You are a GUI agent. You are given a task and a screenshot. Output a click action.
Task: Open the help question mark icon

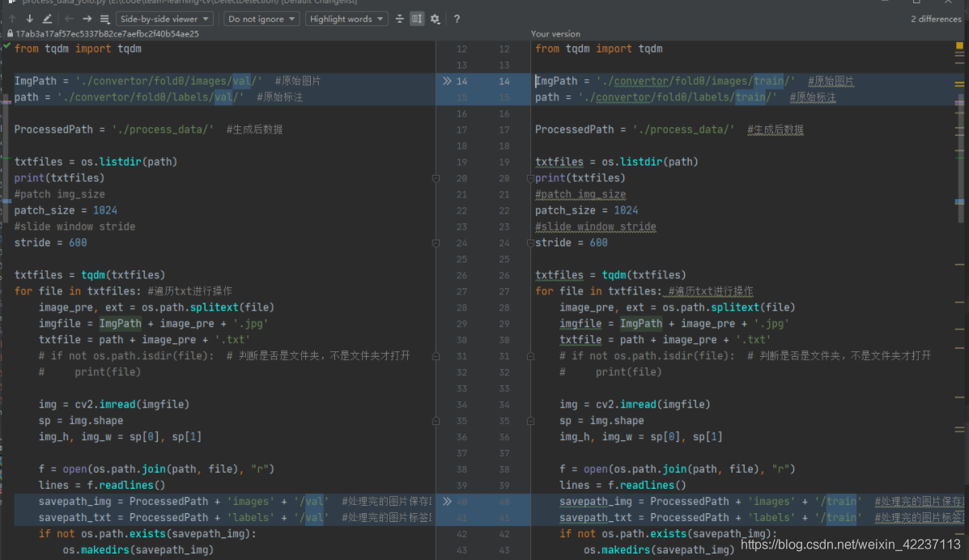(457, 19)
